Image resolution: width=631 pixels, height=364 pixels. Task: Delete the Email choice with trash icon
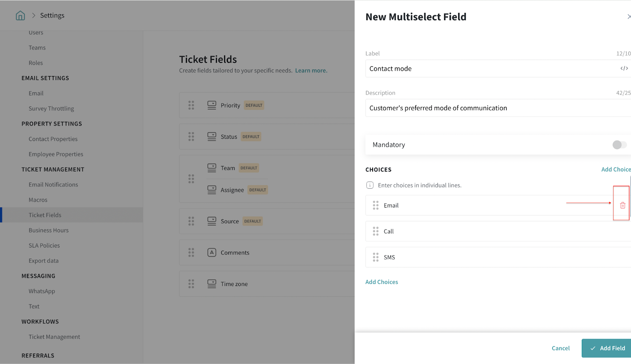tap(622, 205)
